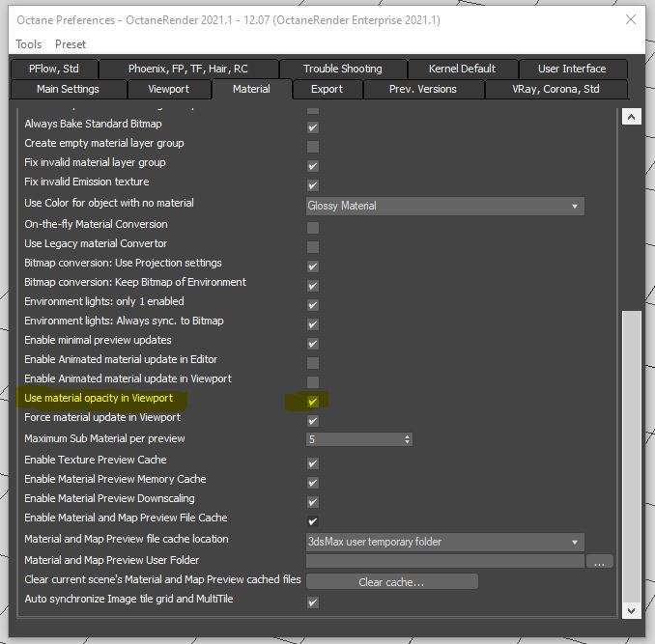Click the Clear cache button
Screen dimensions: 655x644
[391, 582]
